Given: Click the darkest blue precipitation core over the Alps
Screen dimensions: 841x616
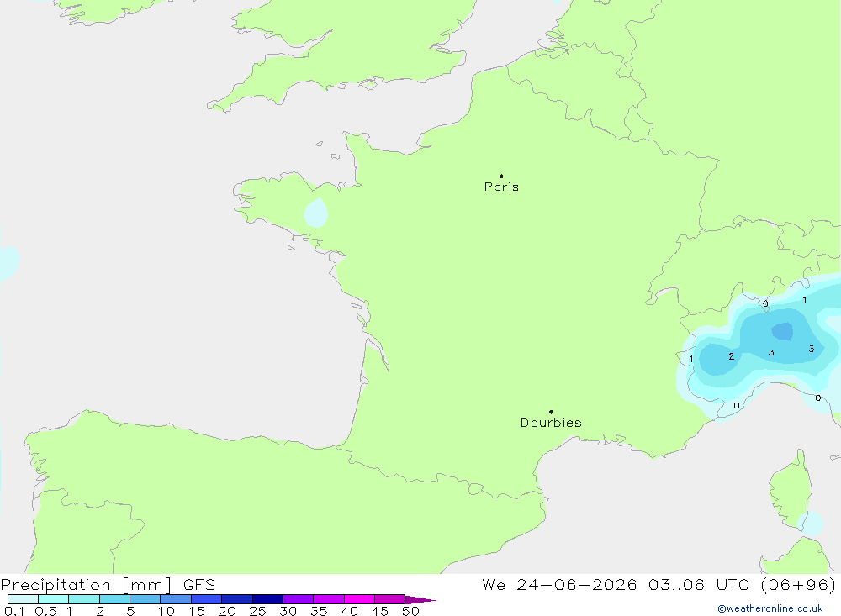Looking at the screenshot, I should 782,331.
